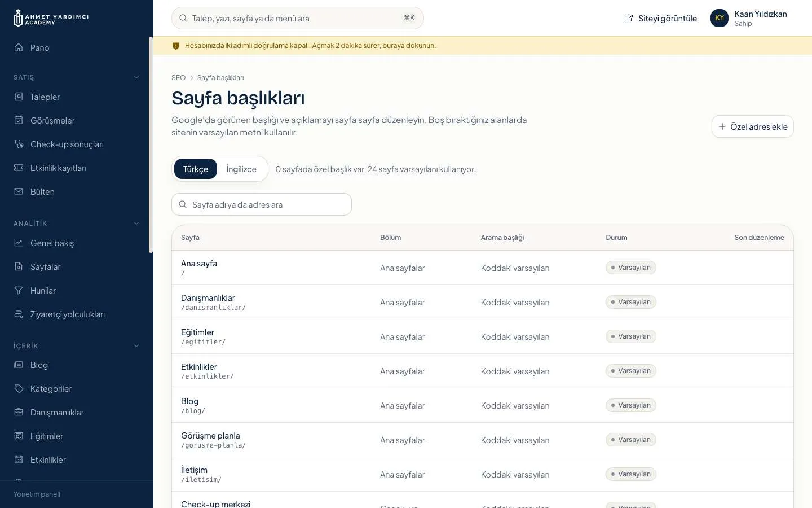
Task: Click the Genel bakış chart icon
Action: [19, 243]
